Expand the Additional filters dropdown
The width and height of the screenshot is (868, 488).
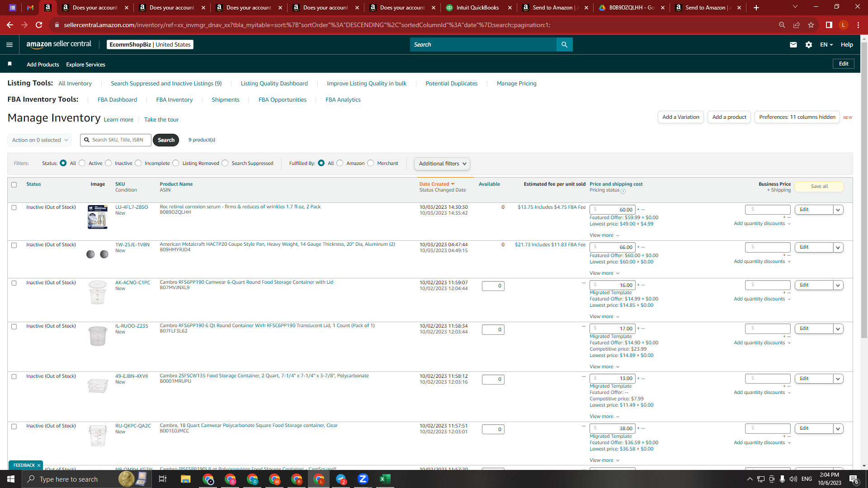click(x=442, y=164)
